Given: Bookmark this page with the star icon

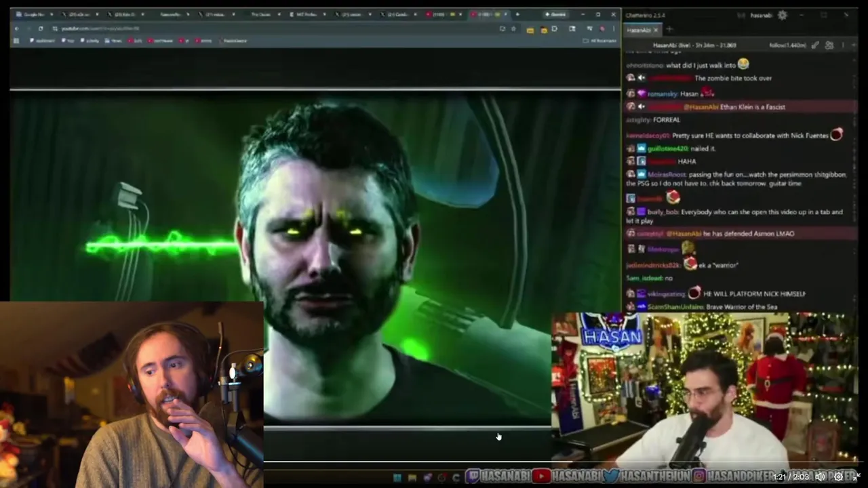Looking at the screenshot, I should pyautogui.click(x=513, y=28).
